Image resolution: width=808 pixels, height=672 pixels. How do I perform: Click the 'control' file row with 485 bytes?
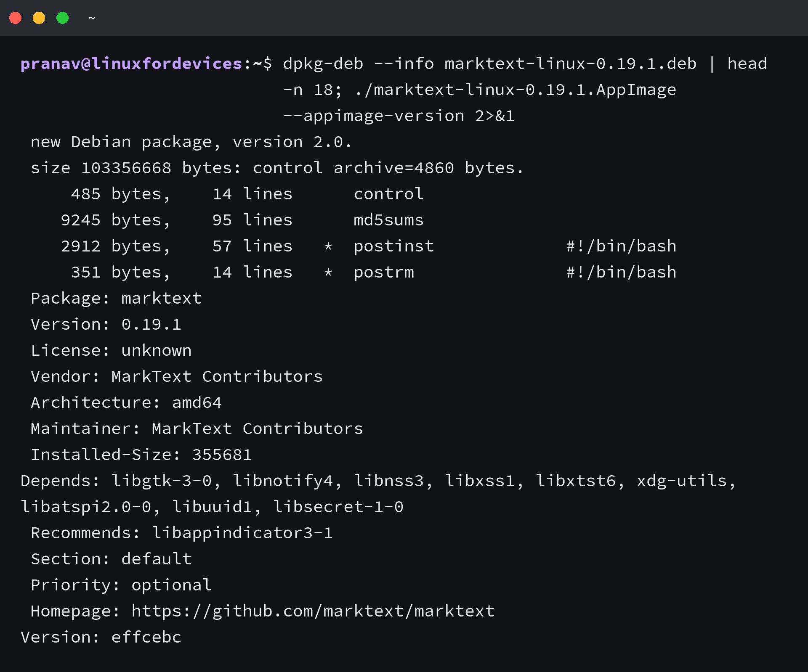(x=247, y=194)
